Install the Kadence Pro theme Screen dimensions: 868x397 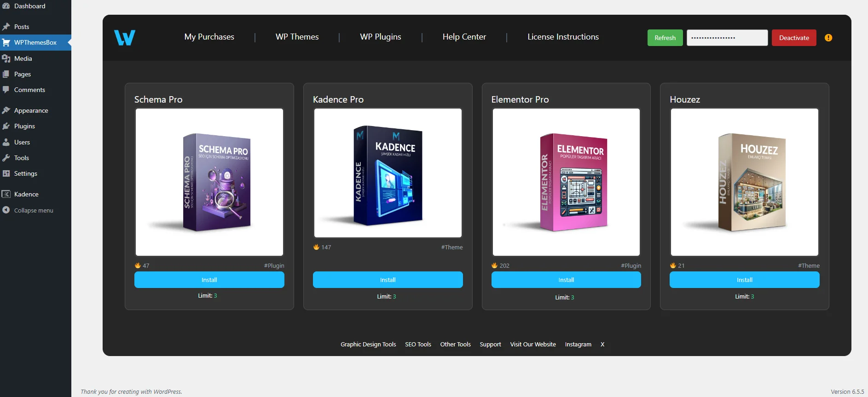(x=388, y=280)
